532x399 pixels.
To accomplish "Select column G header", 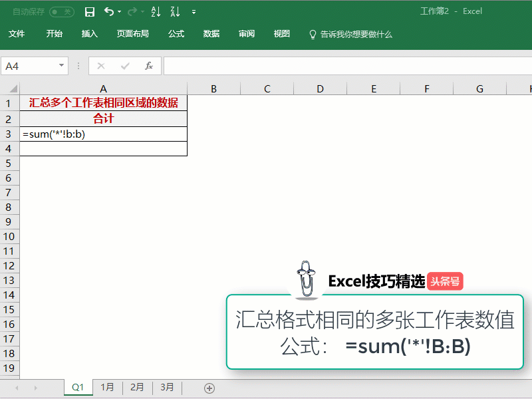I will 479,89.
